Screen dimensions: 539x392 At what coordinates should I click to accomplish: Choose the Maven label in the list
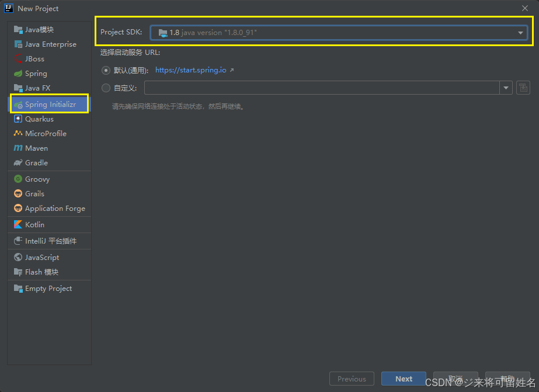click(36, 148)
